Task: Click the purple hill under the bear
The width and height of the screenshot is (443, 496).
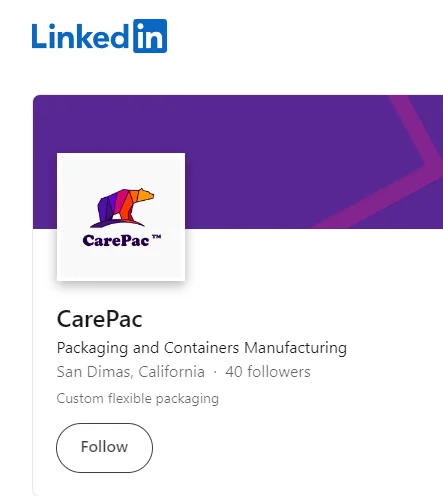Action: tap(117, 223)
